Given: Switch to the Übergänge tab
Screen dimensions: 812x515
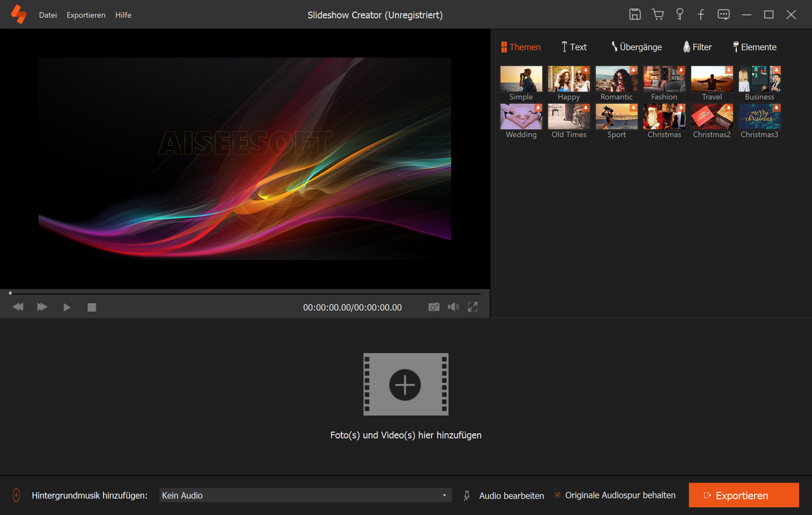Looking at the screenshot, I should tap(637, 47).
